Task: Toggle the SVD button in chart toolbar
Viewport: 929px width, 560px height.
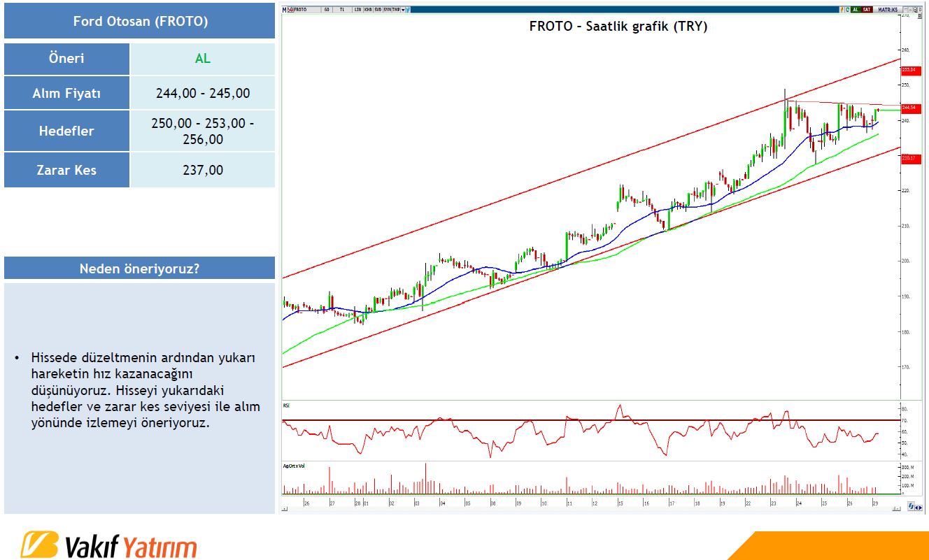Action: click(378, 10)
